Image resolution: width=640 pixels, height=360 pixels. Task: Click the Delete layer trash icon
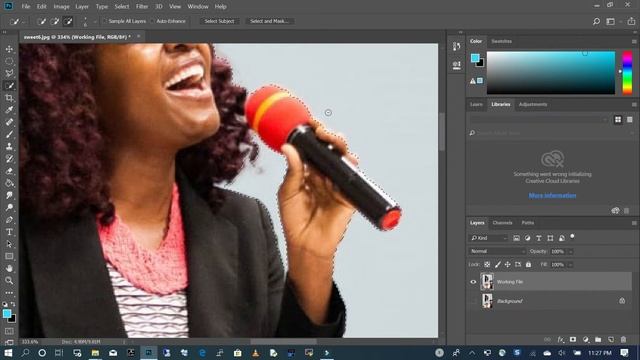point(623,339)
